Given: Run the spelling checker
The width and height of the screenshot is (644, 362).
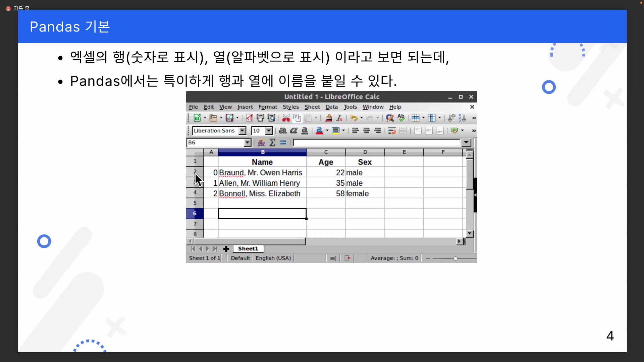Looking at the screenshot, I should tap(401, 118).
